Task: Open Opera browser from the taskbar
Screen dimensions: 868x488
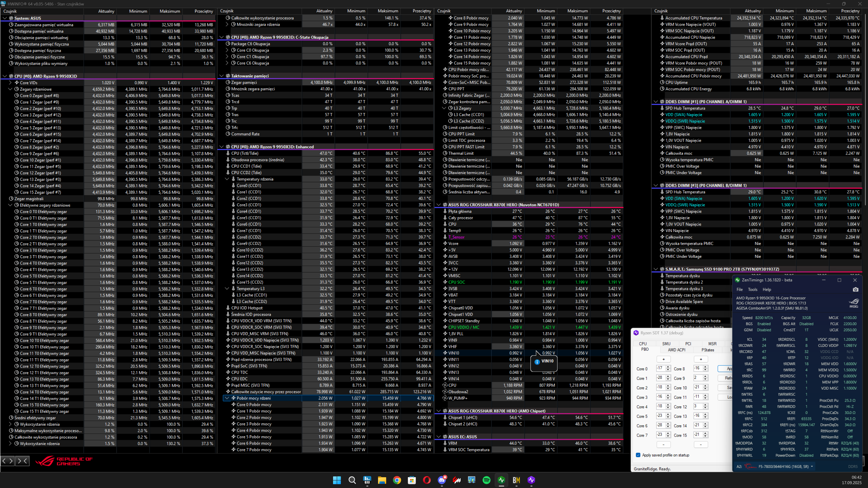Action: pos(427,480)
